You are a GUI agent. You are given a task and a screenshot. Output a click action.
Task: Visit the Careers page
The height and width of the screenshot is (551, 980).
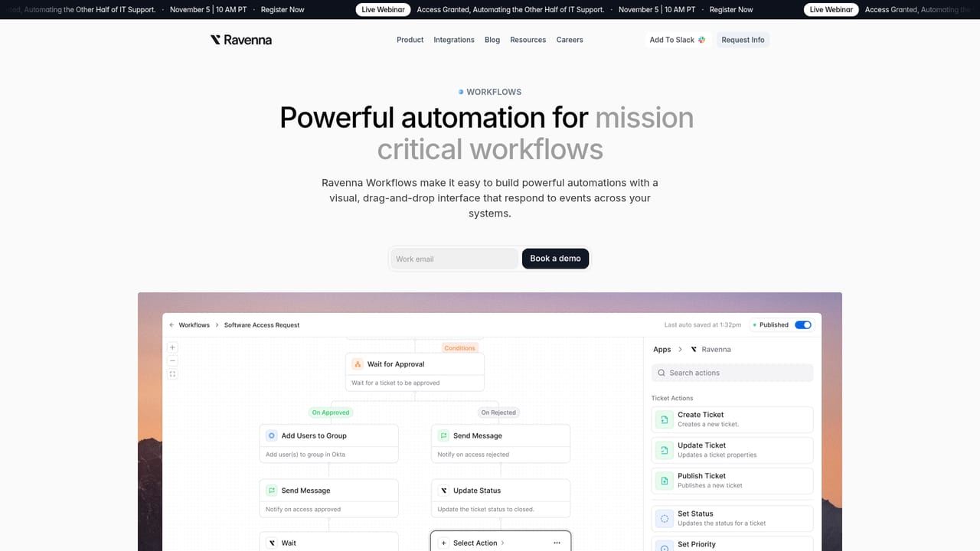point(570,40)
